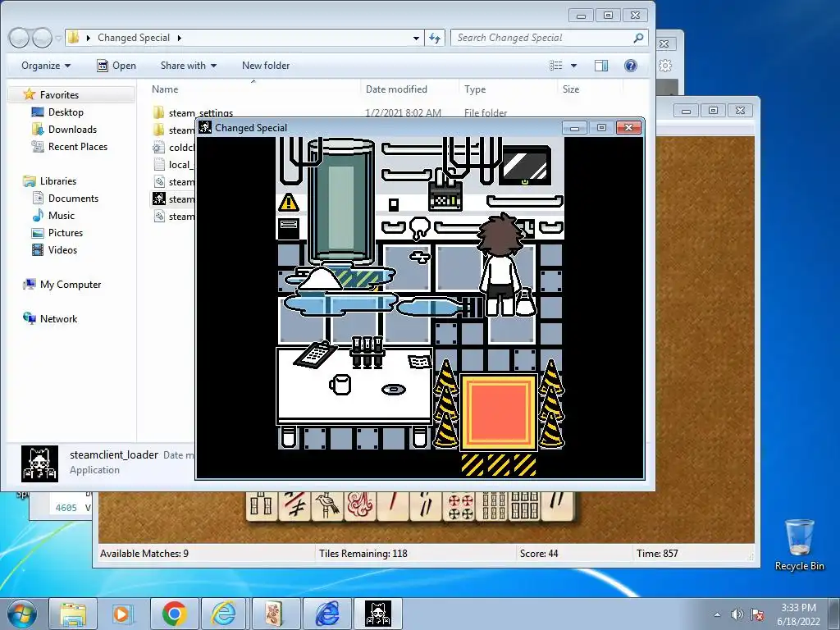
Task: Click the orange floor pad in game
Action: 499,412
